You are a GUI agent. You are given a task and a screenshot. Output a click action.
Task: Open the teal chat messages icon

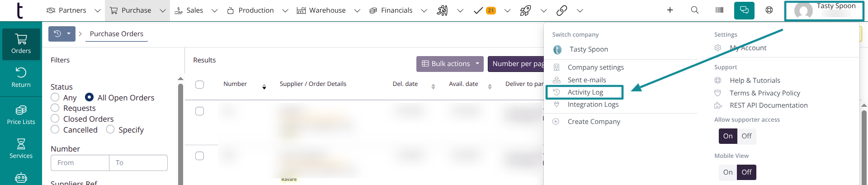pos(744,10)
